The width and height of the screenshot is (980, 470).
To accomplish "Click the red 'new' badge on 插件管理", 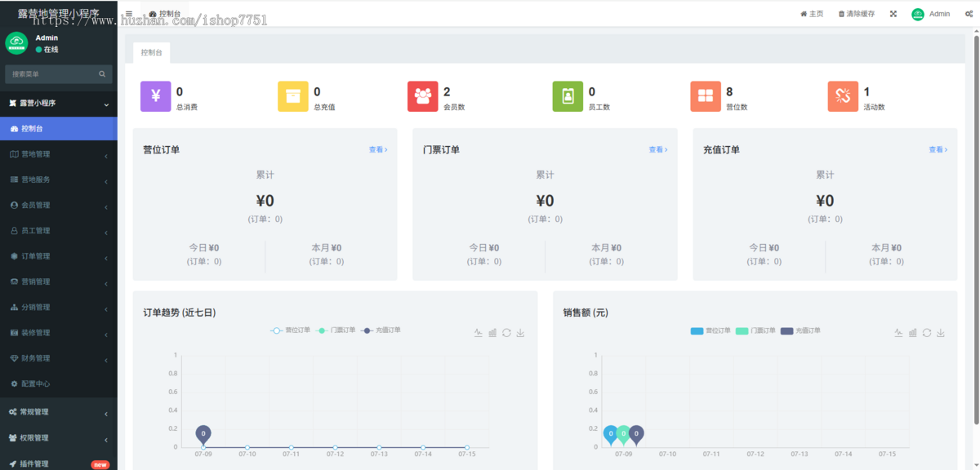I will click(100, 464).
